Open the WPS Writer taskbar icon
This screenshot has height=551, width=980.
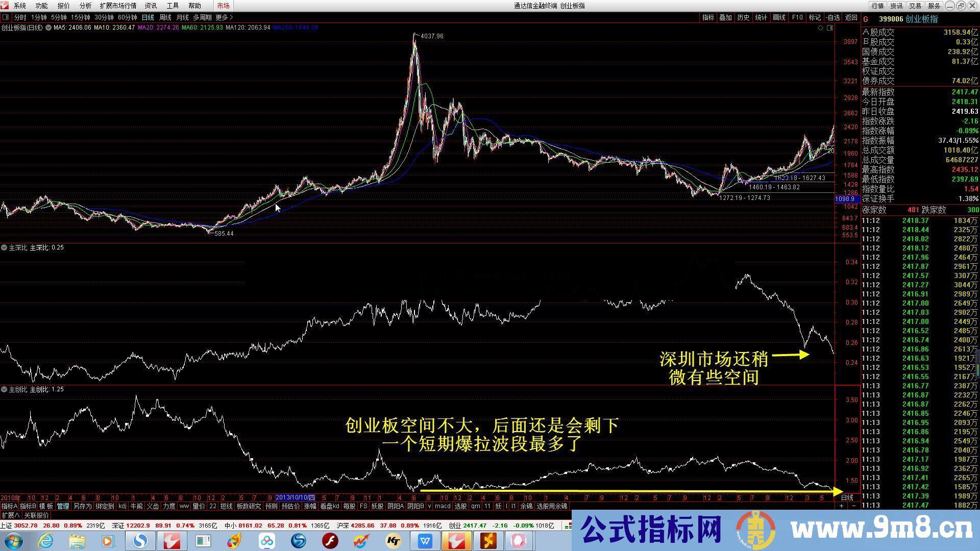click(425, 541)
